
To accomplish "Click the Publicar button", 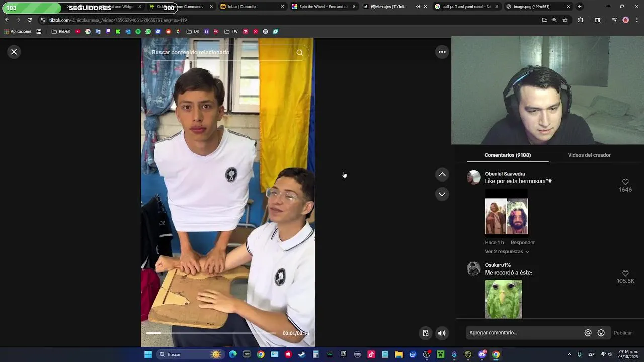I will coord(622,333).
